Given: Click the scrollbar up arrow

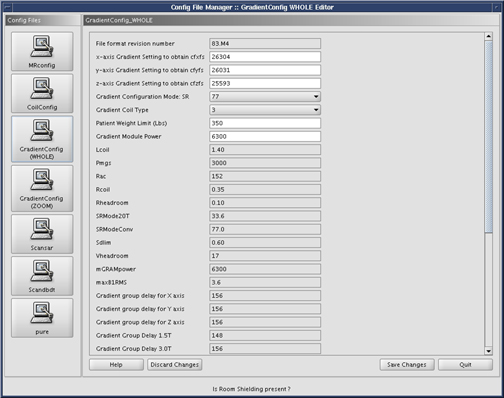Looking at the screenshot, I should click(x=488, y=36).
